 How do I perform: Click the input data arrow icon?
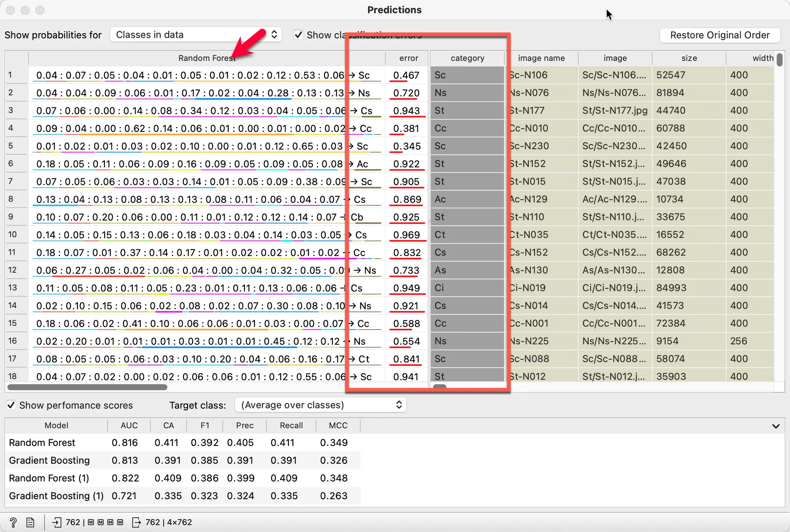[56, 522]
